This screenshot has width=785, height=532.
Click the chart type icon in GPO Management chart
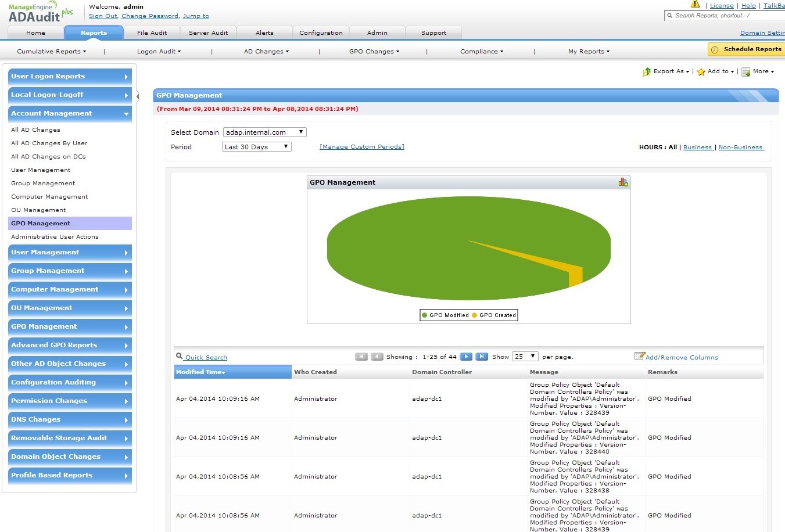pos(623,182)
